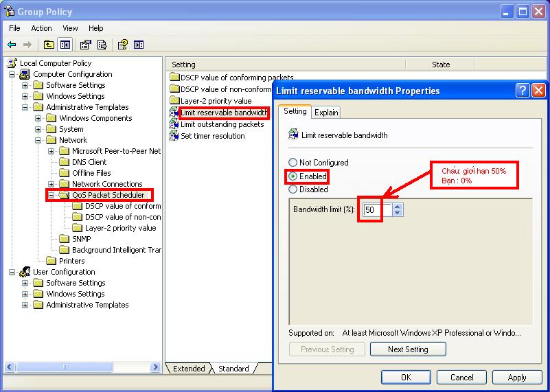Decrease bandwidth limit with down spinner arrow
The image size is (550, 392).
[397, 213]
